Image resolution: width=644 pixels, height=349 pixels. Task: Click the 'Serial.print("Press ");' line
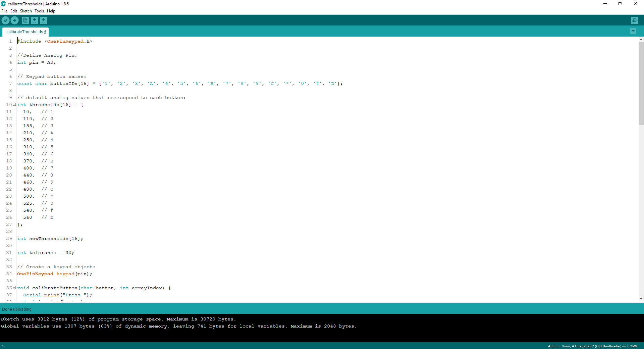[58, 295]
